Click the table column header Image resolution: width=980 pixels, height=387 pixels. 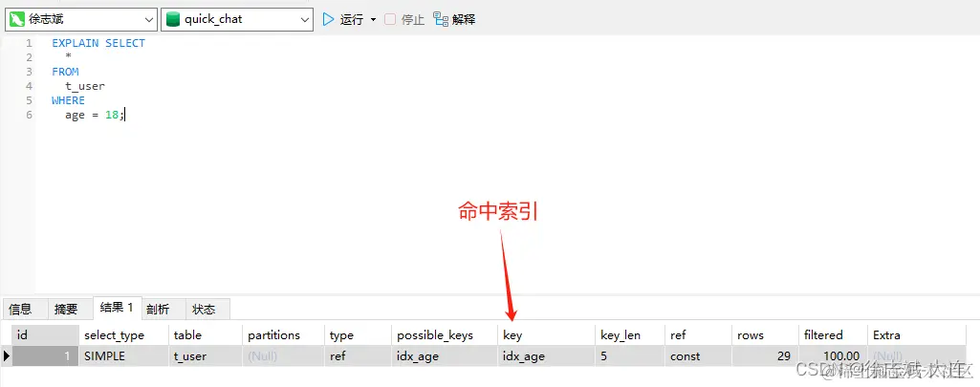pyautogui.click(x=206, y=335)
